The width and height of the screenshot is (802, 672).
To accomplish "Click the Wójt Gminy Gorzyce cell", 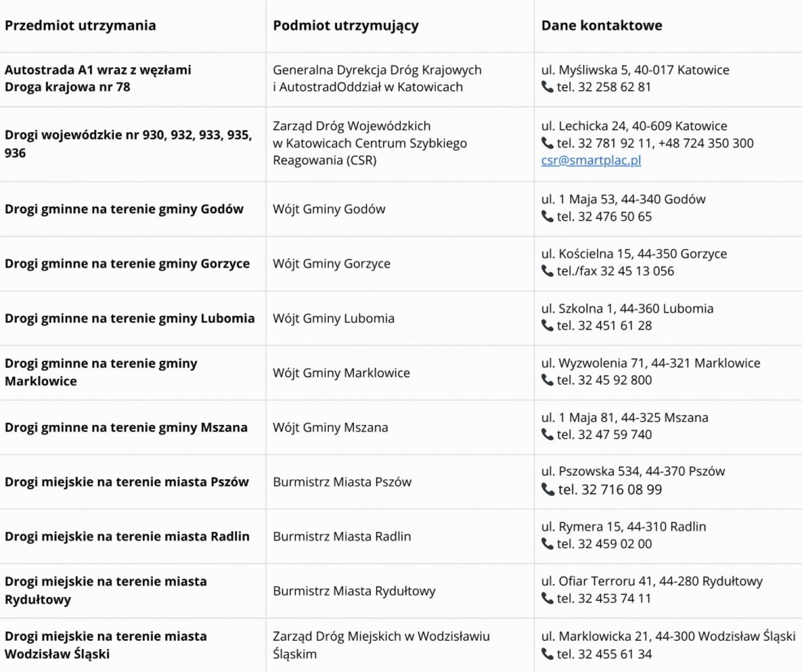I will pos(332,263).
